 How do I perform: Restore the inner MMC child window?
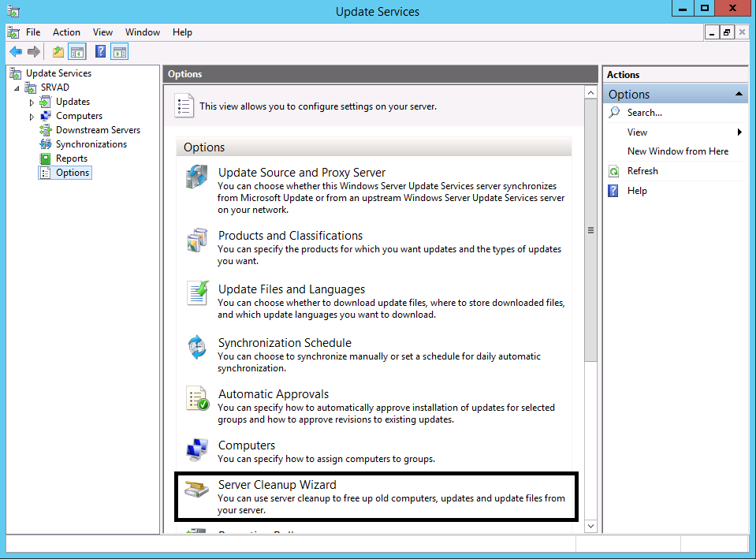727,32
